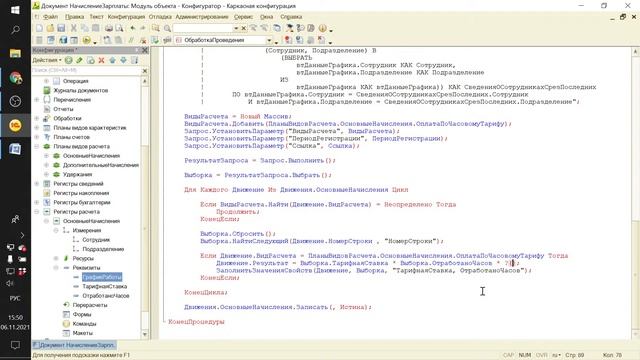The image size is (640, 360).
Task: Open File Explorer from the taskbar
Action: coord(16,53)
